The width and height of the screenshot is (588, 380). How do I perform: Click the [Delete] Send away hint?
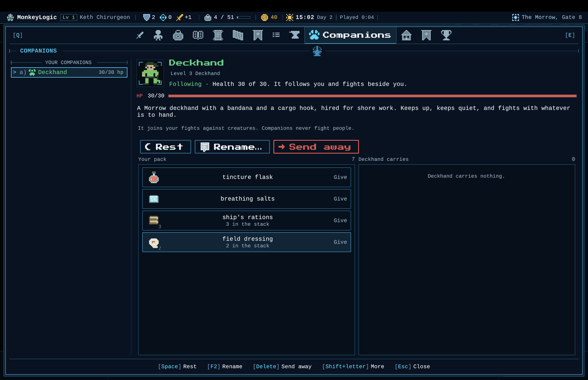[x=282, y=367]
